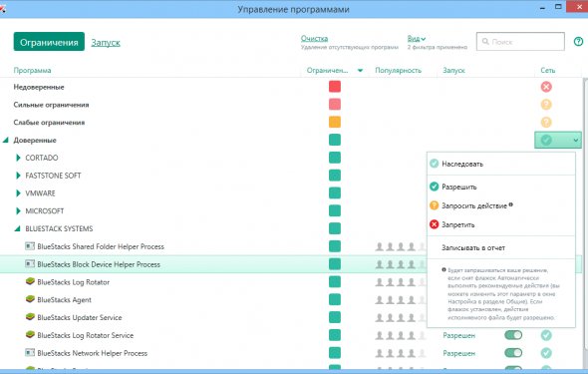Click Разрешен status for Log Rotator Service

(459, 335)
